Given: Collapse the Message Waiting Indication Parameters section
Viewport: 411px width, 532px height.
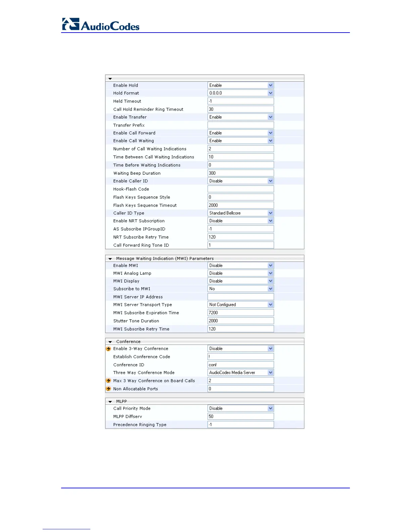Looking at the screenshot, I should (110, 259).
